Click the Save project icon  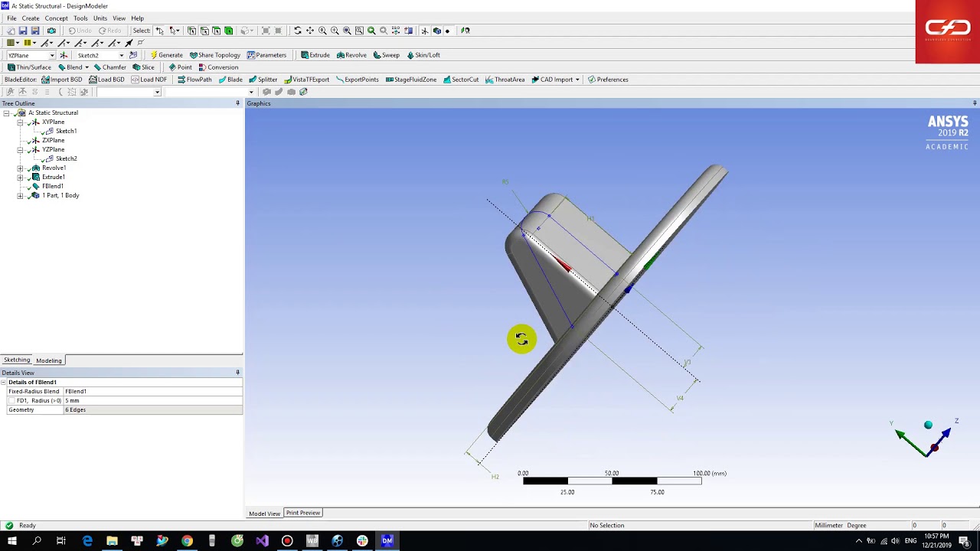coord(23,31)
